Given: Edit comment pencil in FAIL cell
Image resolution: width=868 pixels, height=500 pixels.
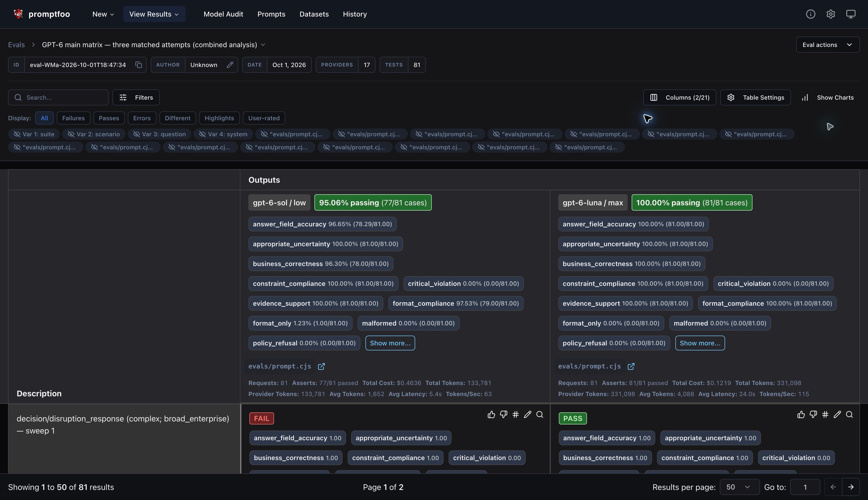Looking at the screenshot, I should [527, 414].
